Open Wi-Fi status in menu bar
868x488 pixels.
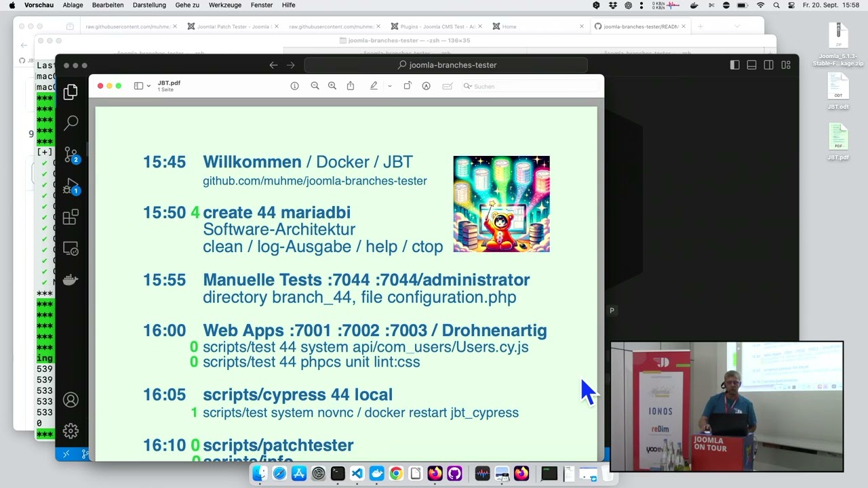pyautogui.click(x=760, y=5)
